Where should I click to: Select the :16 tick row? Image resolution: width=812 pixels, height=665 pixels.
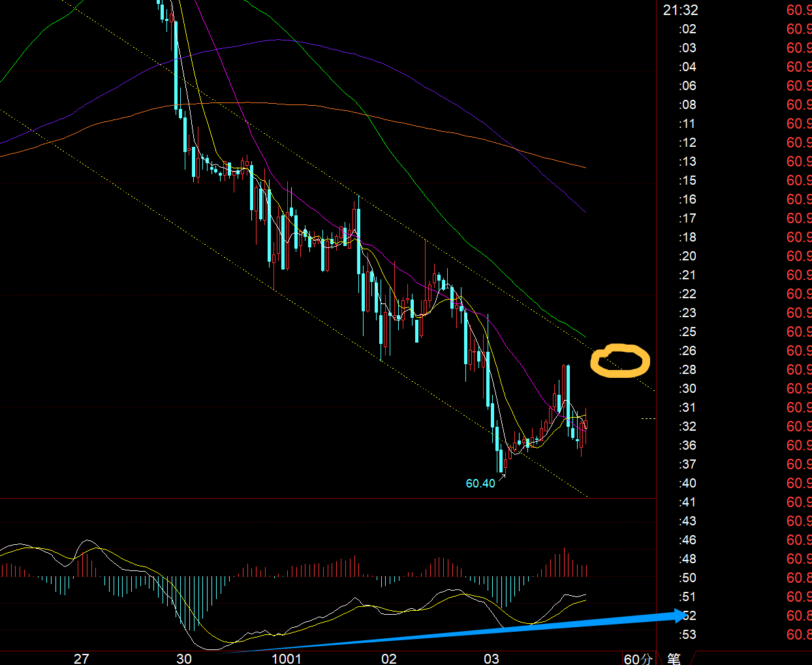pos(734,199)
